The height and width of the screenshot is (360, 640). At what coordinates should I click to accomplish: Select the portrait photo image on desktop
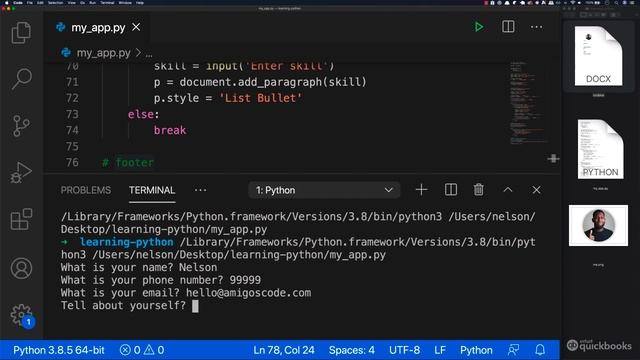598,225
